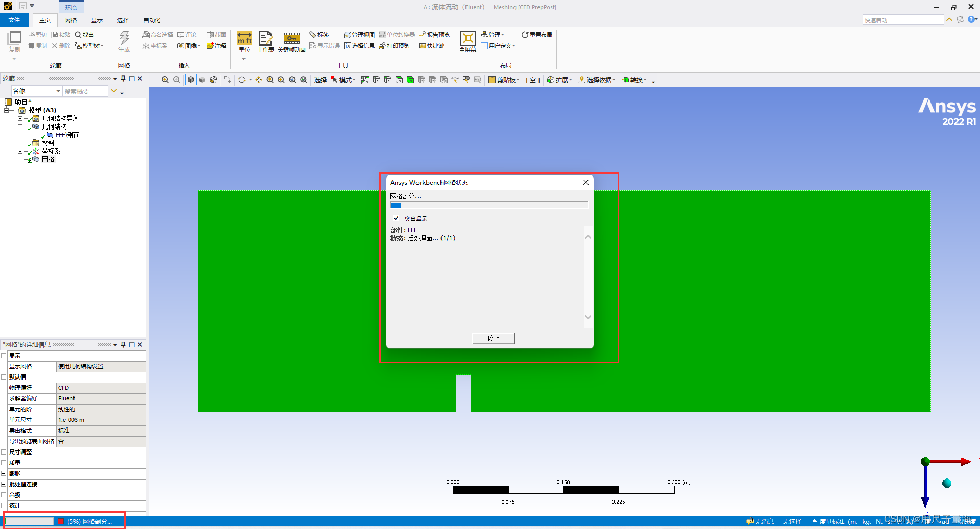
Task: Uncheck the 突出显示 highlight checkbox
Action: tap(396, 218)
